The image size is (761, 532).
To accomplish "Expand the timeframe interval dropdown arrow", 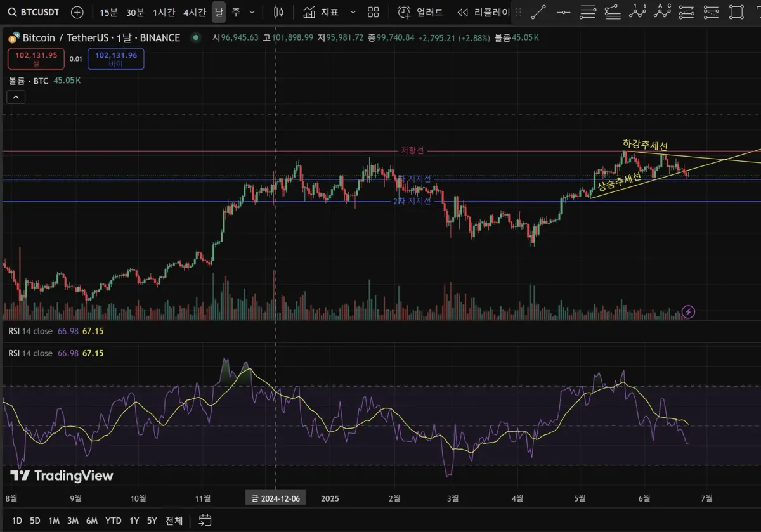I will (252, 12).
